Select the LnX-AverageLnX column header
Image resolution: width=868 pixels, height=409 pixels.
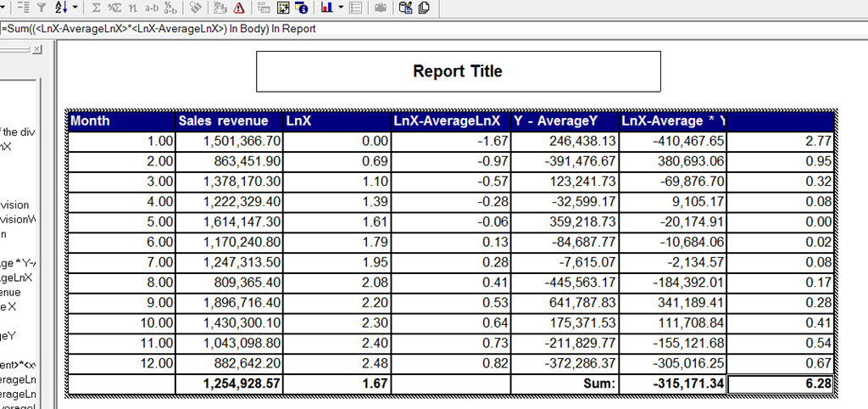click(x=451, y=120)
